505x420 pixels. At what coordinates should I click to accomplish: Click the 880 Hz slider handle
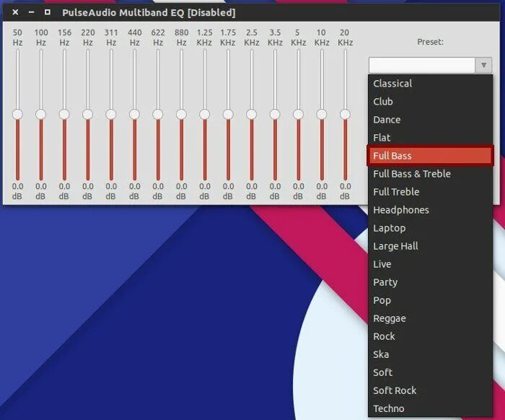pyautogui.click(x=181, y=114)
